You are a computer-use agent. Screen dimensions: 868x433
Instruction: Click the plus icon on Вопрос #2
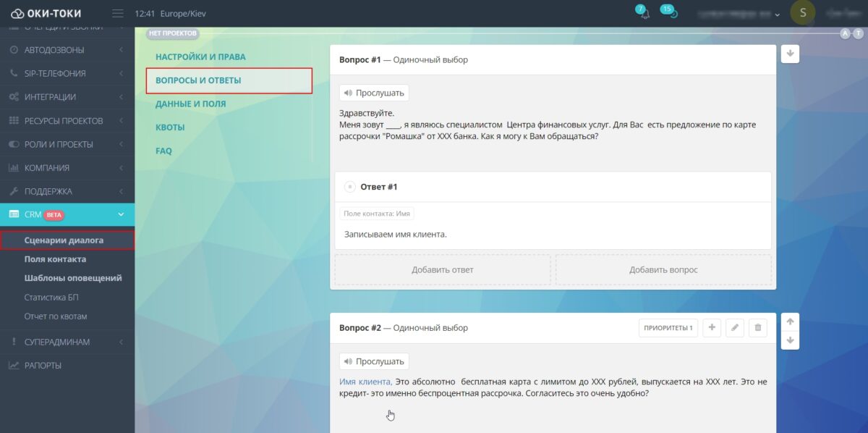712,328
